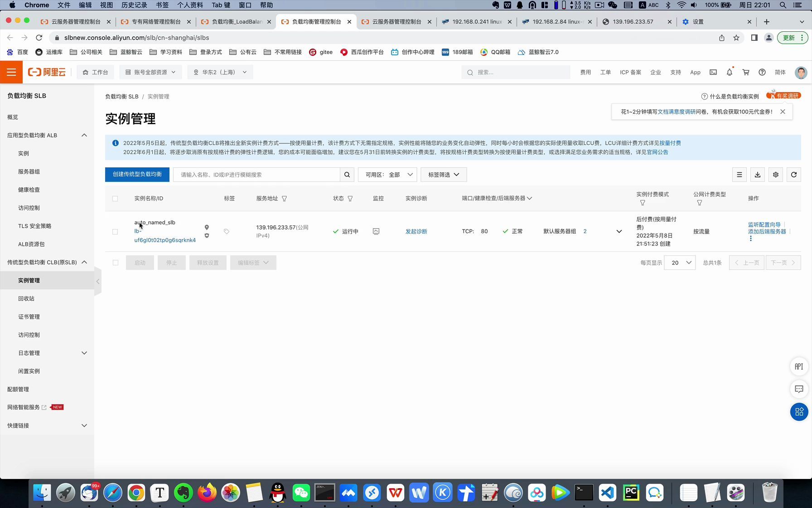Open the shopping cart icon
812x508 pixels.
click(746, 72)
